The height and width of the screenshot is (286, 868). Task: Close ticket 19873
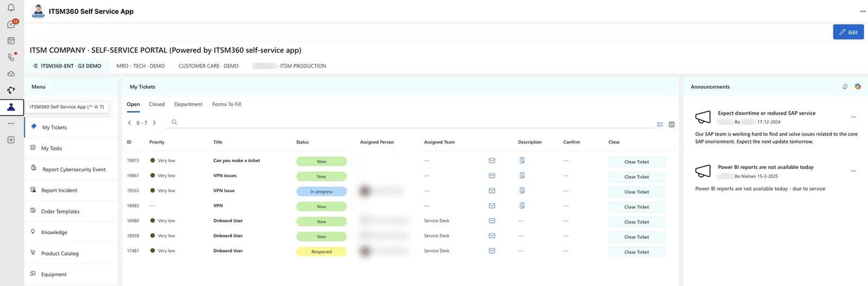point(637,162)
